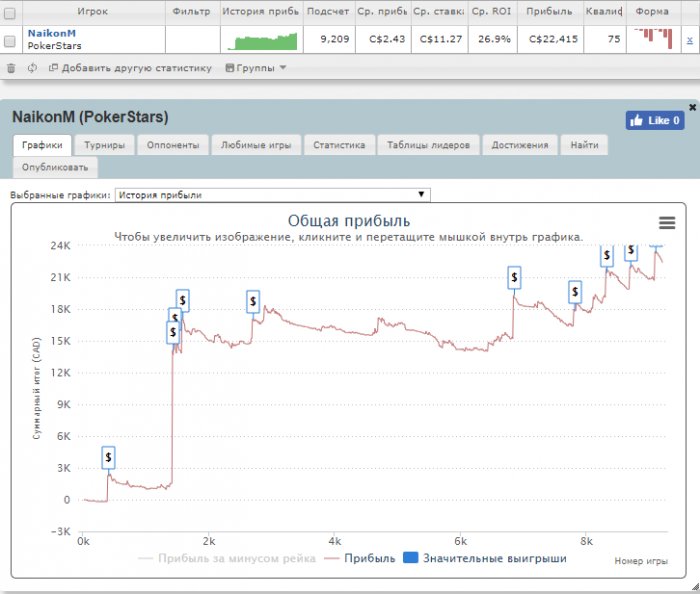
Task: Check the NaikonM row checkbox
Action: point(10,41)
